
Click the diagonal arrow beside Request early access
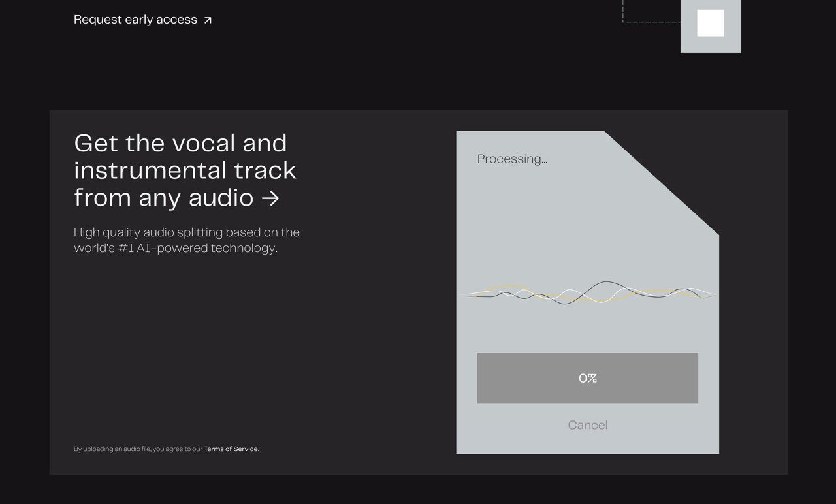[208, 20]
